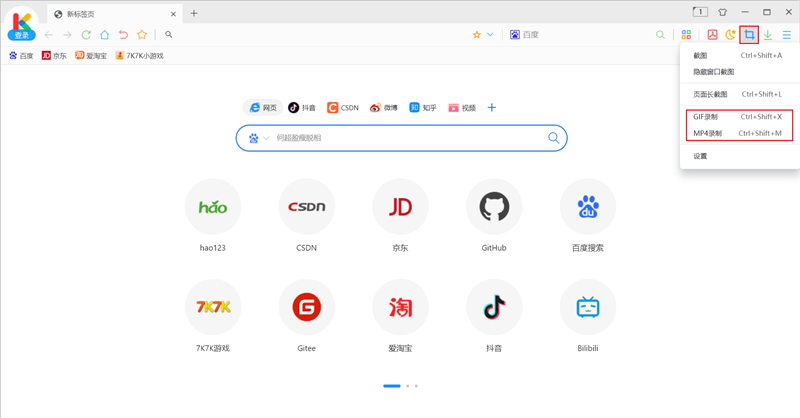Image resolution: width=800 pixels, height=418 pixels.
Task: Open the Baidu bookmark in bookmarks bar
Action: (21, 56)
